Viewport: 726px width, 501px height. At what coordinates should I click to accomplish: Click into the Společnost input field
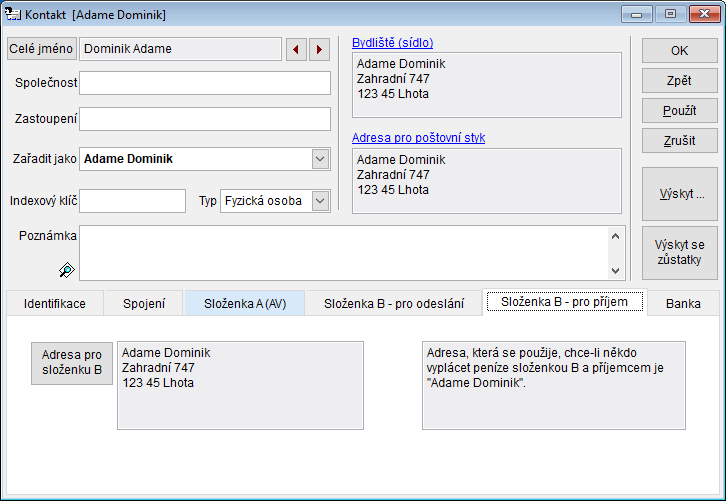tap(205, 82)
